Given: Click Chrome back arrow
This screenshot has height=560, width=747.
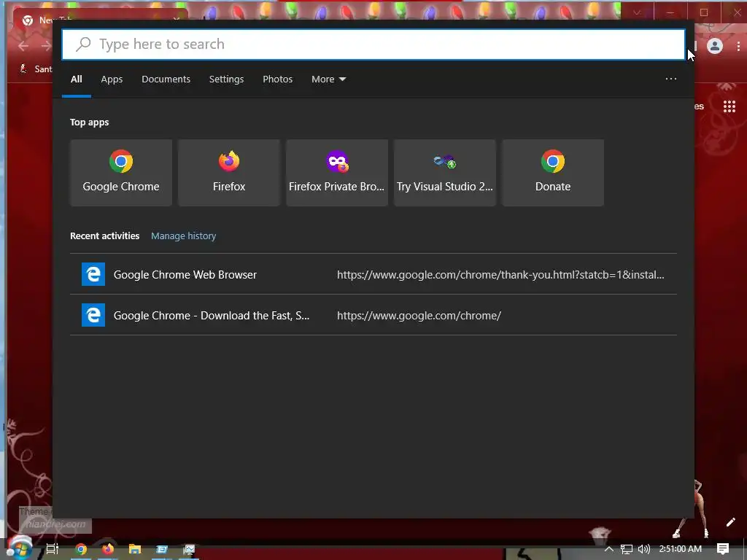Looking at the screenshot, I should [x=23, y=46].
